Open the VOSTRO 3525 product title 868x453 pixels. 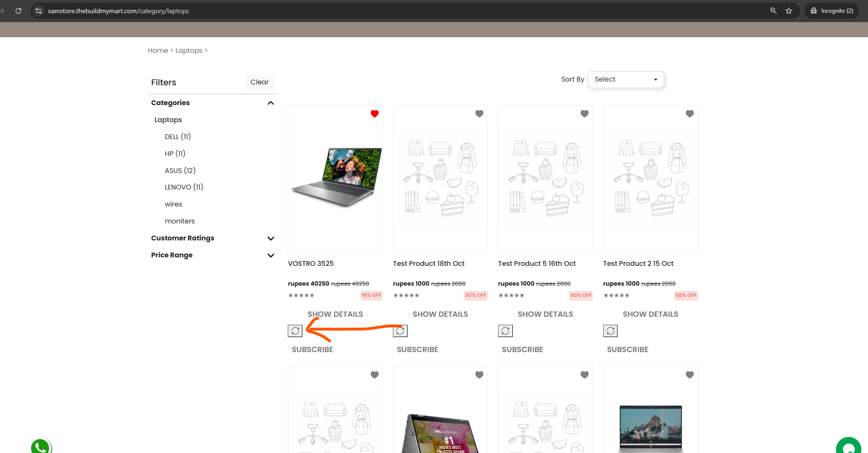311,264
